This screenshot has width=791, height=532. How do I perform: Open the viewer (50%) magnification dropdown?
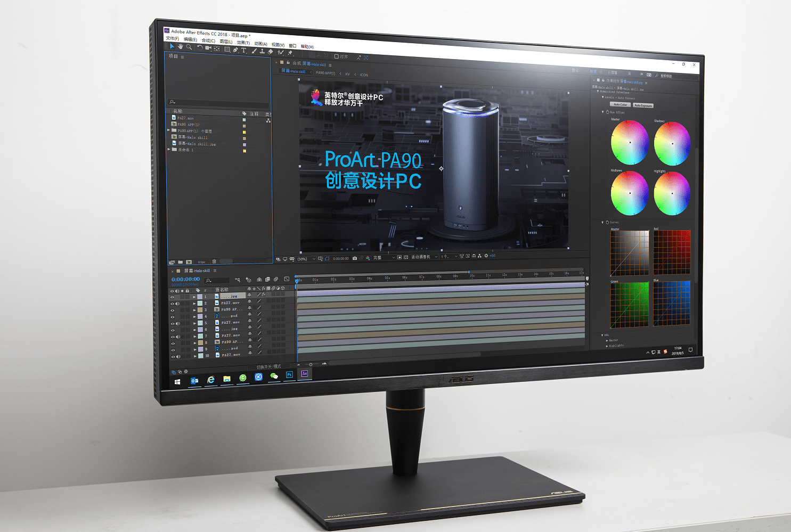306,259
